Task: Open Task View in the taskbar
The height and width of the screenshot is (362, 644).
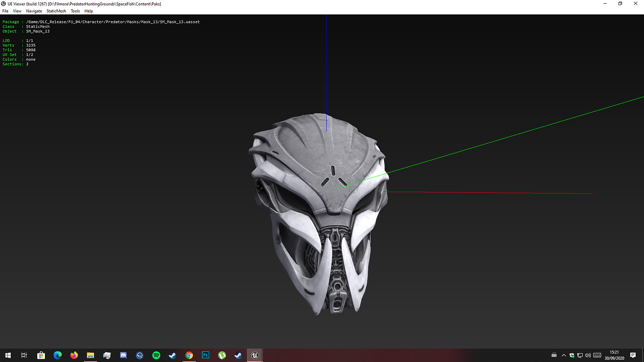Action: [x=24, y=355]
